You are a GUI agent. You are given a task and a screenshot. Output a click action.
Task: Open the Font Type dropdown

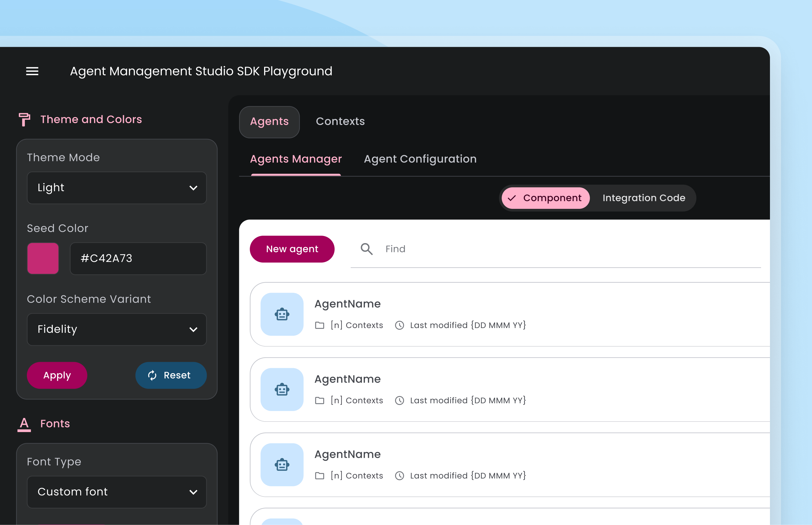(117, 492)
